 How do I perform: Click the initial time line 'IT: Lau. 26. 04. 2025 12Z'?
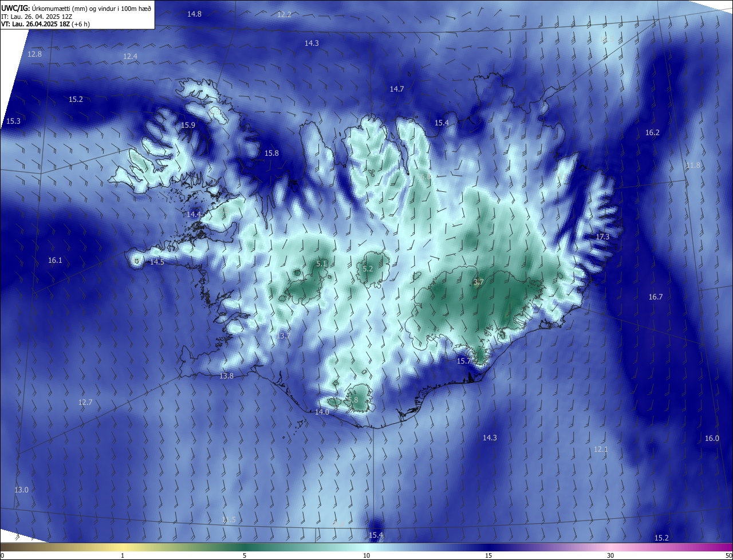point(38,17)
